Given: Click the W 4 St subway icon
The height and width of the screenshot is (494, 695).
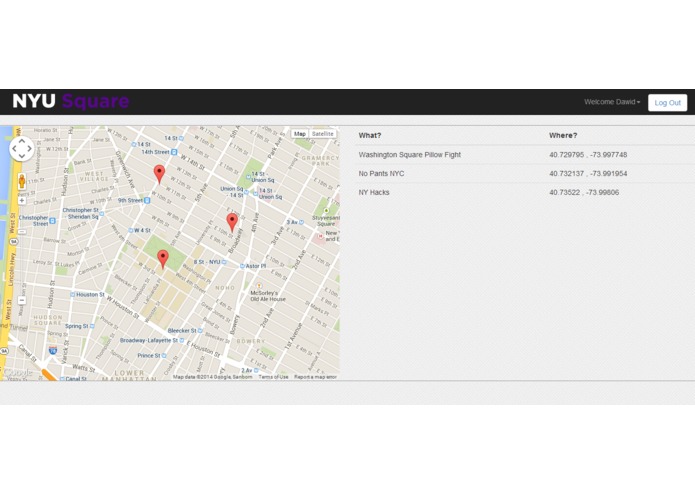Looking at the screenshot, I should coord(131,230).
